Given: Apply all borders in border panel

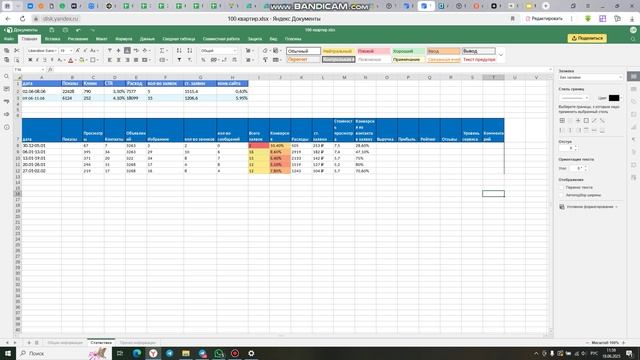Looking at the screenshot, I should coord(562,120).
